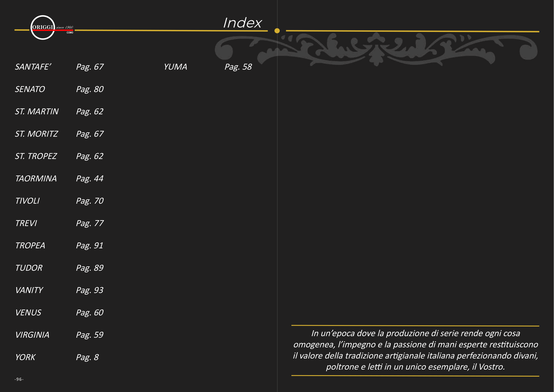Select the VANITY index entry
This screenshot has width=554, height=392.
(x=29, y=290)
